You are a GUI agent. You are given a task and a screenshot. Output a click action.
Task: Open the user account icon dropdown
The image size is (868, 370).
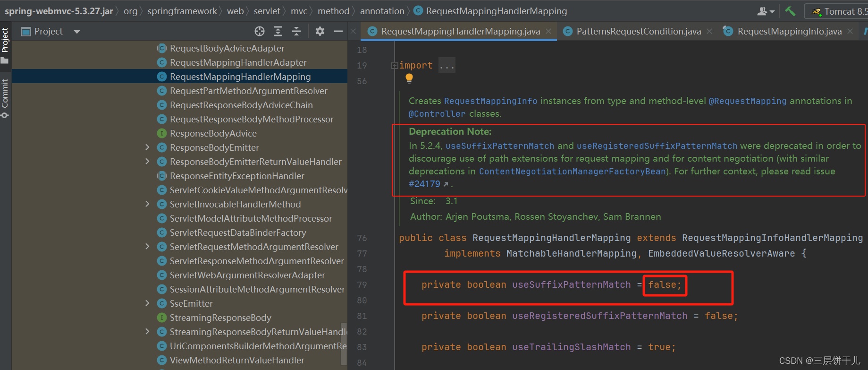coord(766,11)
